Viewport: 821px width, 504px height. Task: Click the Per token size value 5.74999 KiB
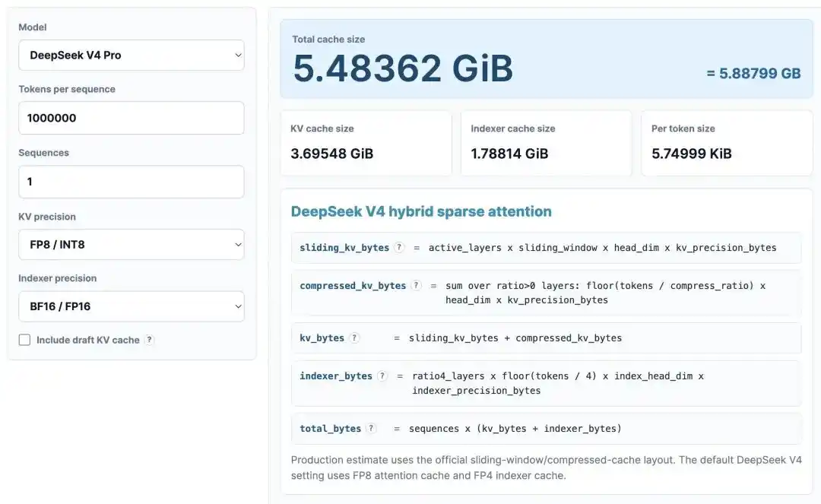[692, 154]
